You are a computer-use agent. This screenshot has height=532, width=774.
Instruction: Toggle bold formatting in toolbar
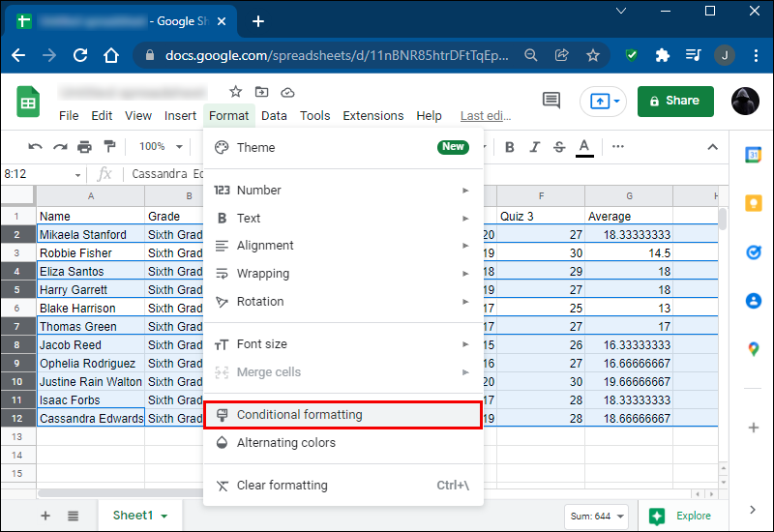[x=509, y=147]
